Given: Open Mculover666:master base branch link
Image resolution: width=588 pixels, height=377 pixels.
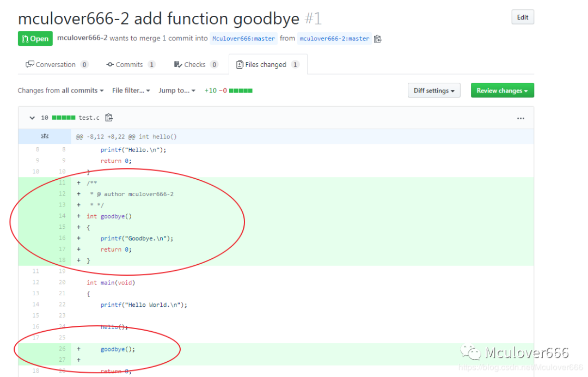Looking at the screenshot, I should point(243,39).
